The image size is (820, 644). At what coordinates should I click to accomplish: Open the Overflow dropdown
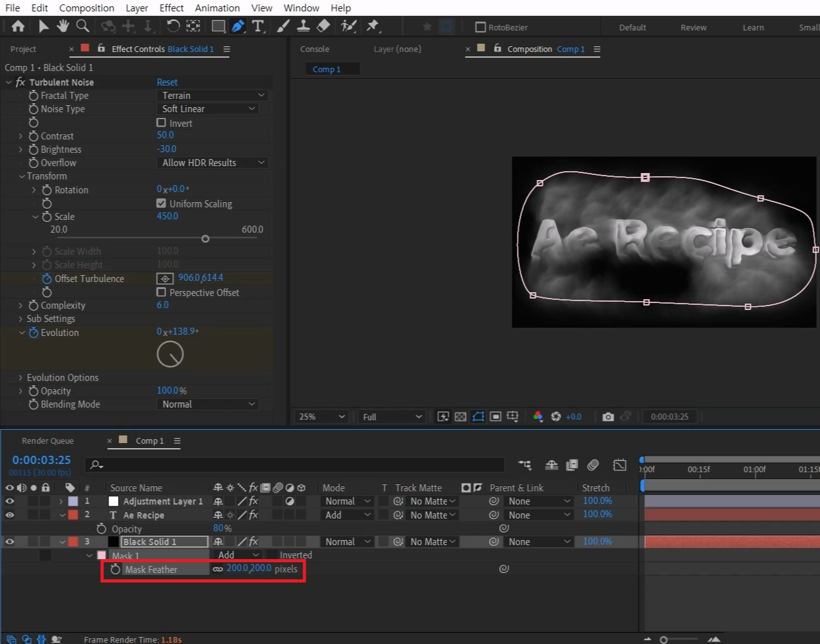(212, 162)
